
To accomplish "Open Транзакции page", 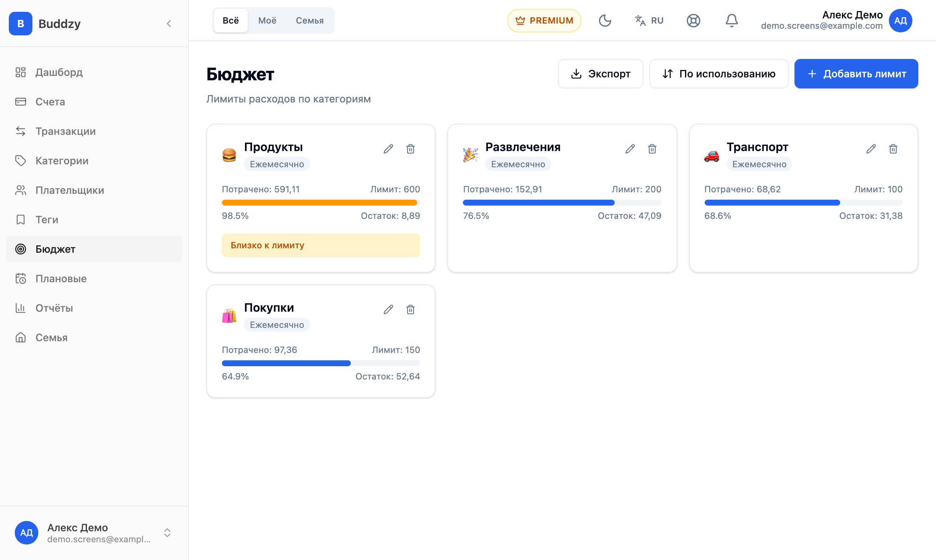I will [x=94, y=131].
